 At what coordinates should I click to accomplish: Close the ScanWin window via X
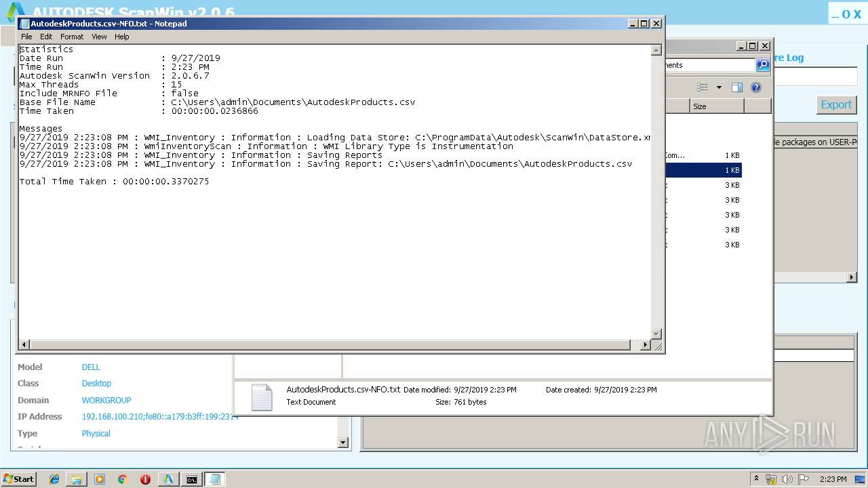pos(856,14)
